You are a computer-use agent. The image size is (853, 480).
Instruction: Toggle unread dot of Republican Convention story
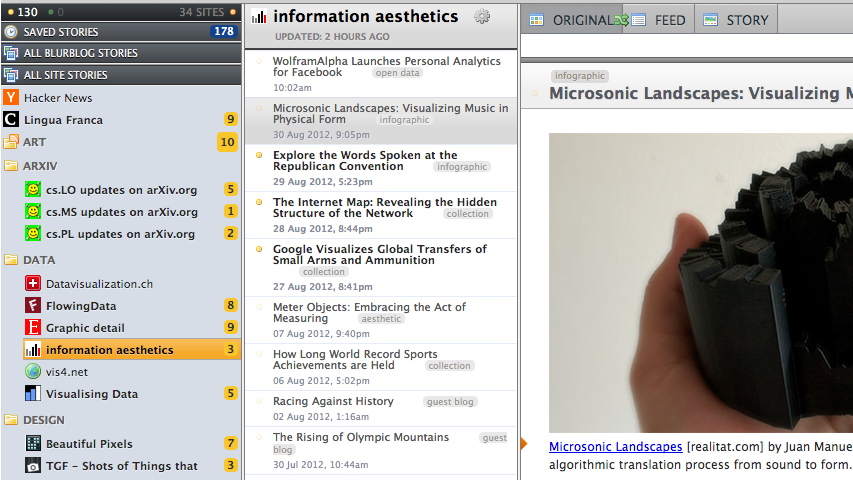point(259,155)
